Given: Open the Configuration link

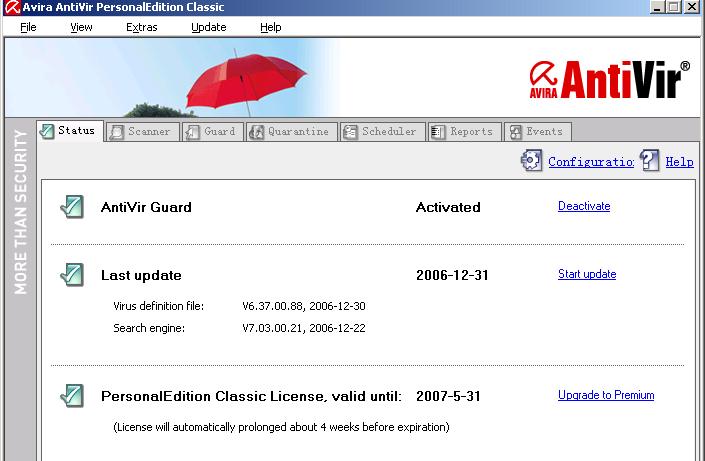Looking at the screenshot, I should coord(591,162).
